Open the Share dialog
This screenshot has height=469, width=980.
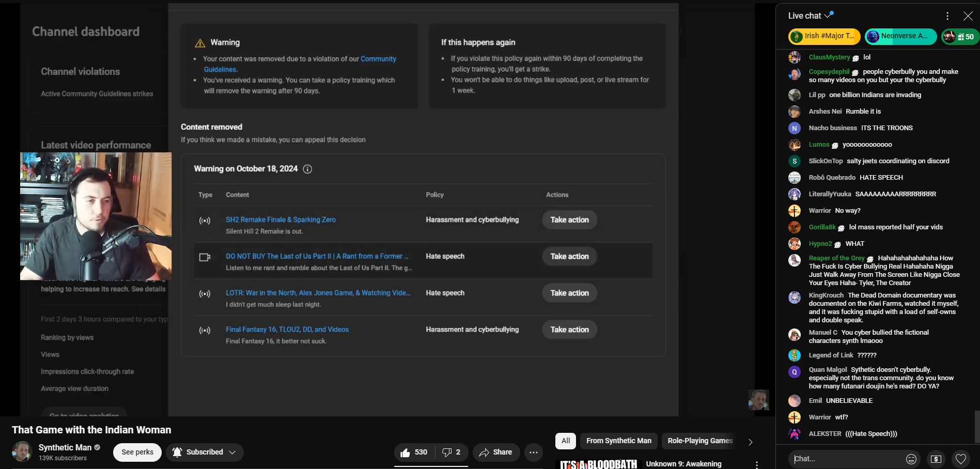coord(495,452)
